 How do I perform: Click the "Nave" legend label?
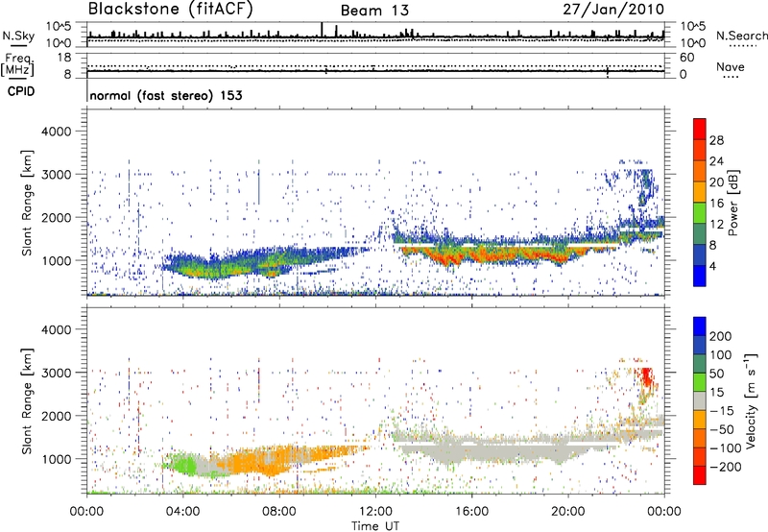(x=731, y=66)
